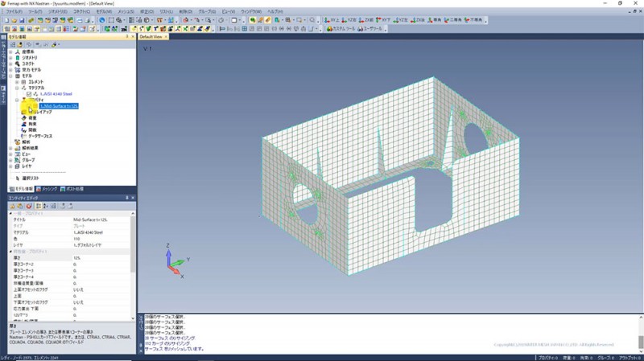Click the タイトル field Mid-Surface t=125
644x361 pixels.
(x=101, y=219)
